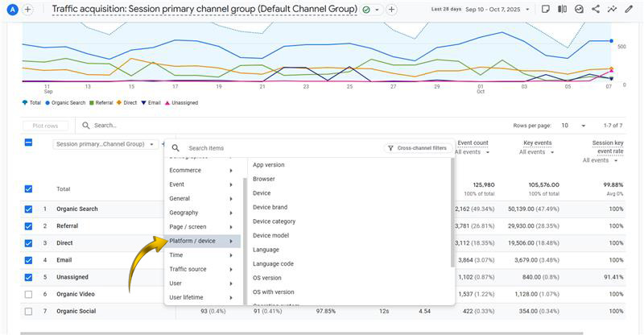The width and height of the screenshot is (644, 335).
Task: Expand the Platform / device category
Action: coord(201,241)
